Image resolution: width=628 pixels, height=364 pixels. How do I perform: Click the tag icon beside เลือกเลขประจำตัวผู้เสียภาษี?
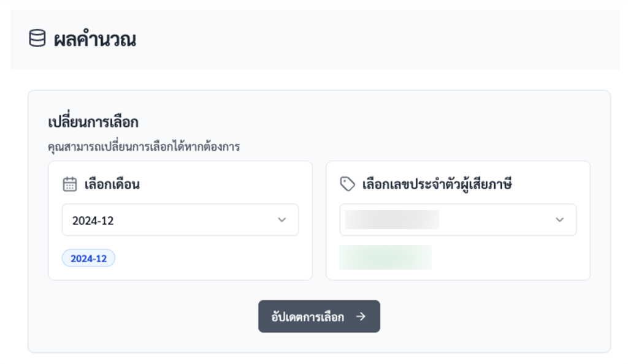tap(347, 184)
